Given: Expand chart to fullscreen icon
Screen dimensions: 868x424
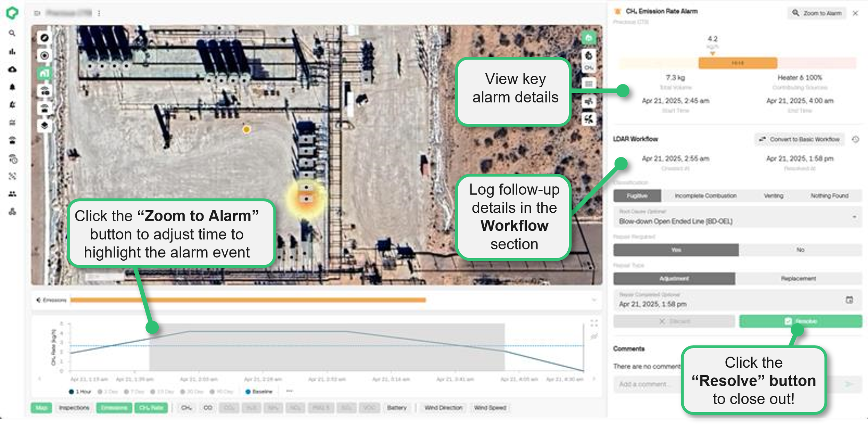Looking at the screenshot, I should pyautogui.click(x=594, y=323).
